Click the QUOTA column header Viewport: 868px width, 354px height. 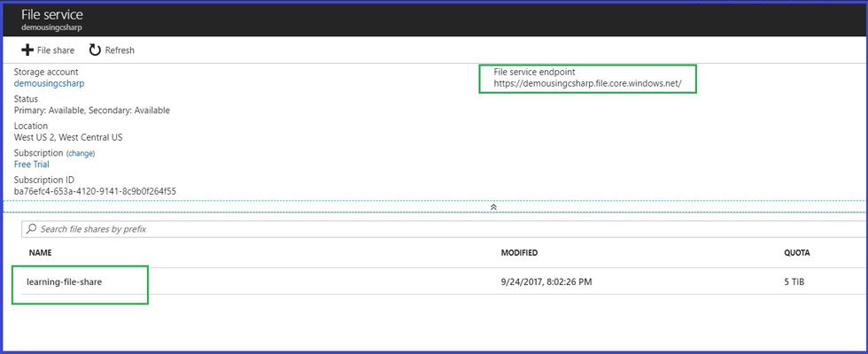[x=796, y=253]
